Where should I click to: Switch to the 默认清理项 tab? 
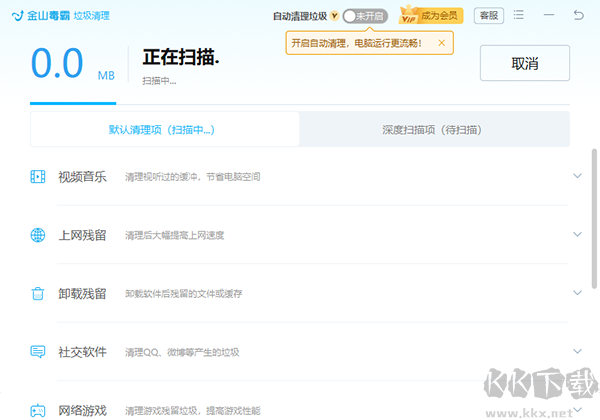tap(164, 130)
